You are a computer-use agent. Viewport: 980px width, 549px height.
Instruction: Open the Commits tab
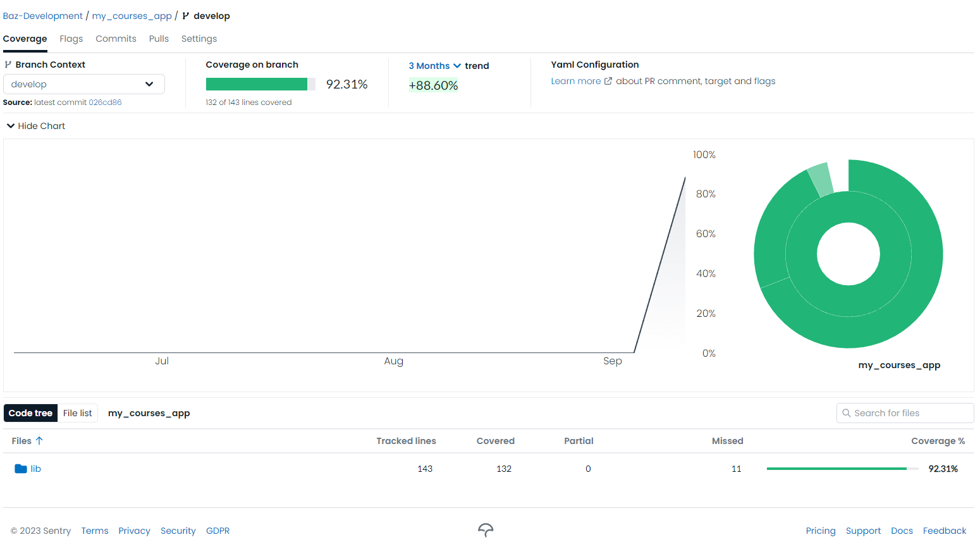[116, 39]
